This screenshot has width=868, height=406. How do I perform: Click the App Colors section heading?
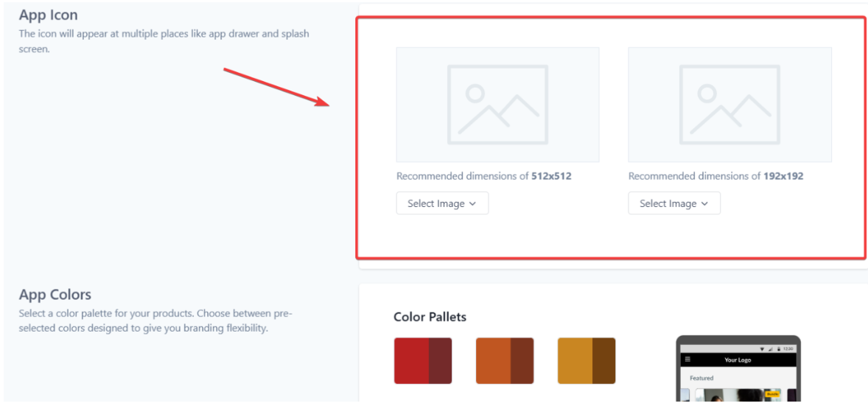(55, 295)
